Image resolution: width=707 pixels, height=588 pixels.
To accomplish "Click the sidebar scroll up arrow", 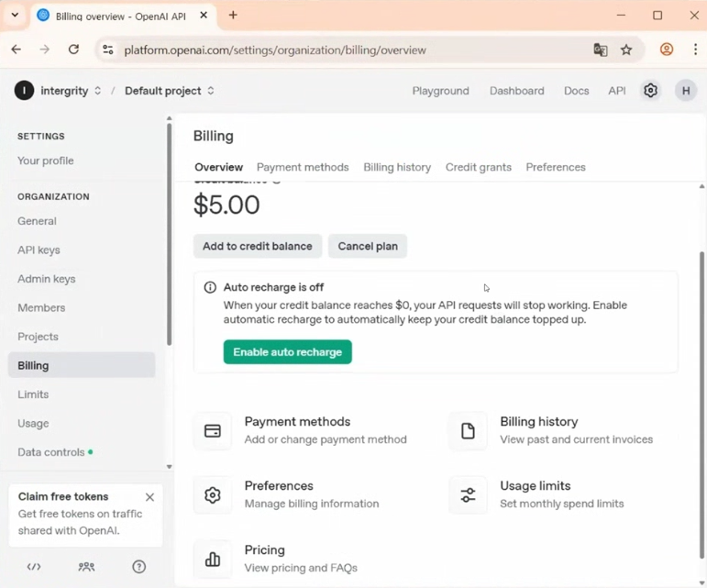I will point(169,118).
